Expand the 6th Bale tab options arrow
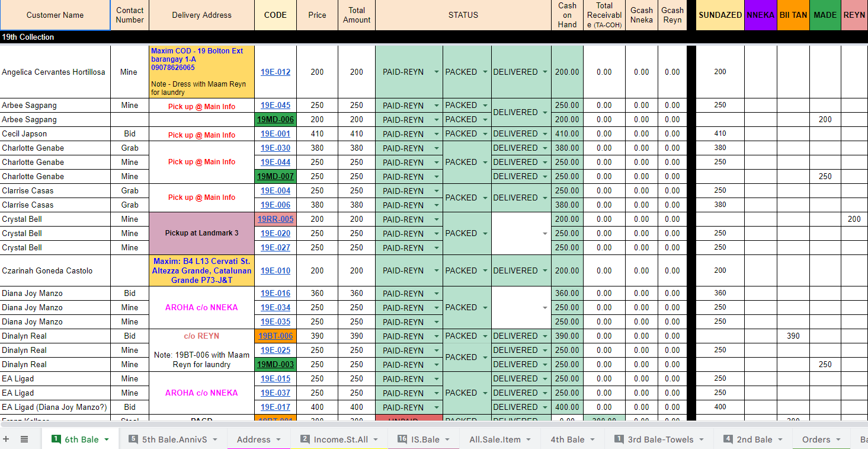This screenshot has width=868, height=449. pos(107,440)
